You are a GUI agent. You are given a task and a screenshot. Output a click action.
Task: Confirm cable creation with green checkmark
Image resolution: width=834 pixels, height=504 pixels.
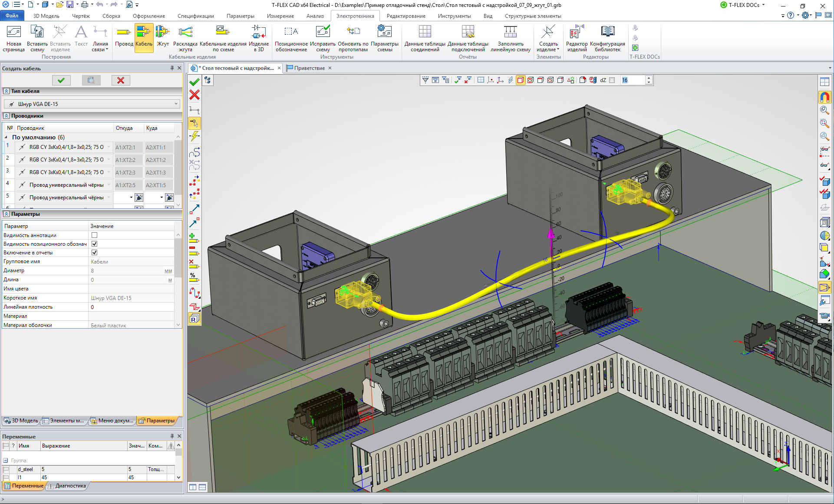coord(61,80)
